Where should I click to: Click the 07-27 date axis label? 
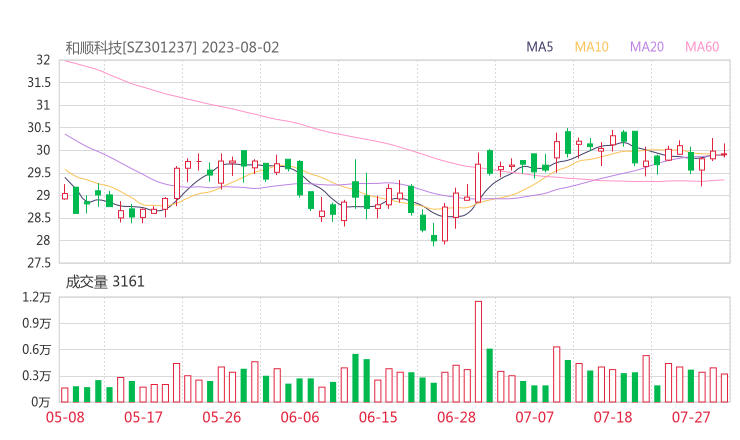click(x=691, y=417)
